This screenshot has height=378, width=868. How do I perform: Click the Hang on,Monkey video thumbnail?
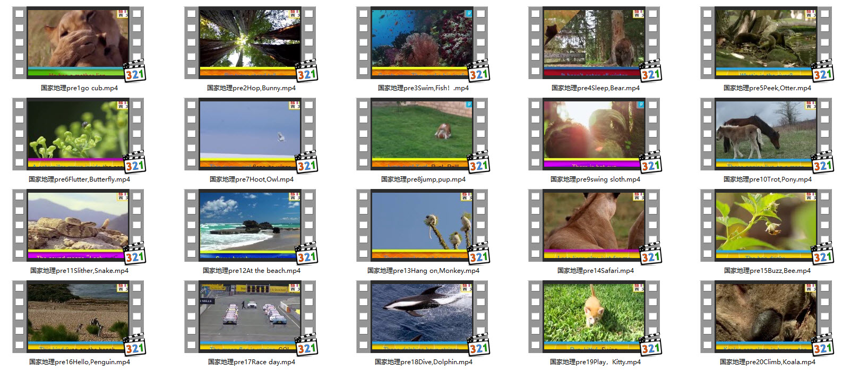423,226
